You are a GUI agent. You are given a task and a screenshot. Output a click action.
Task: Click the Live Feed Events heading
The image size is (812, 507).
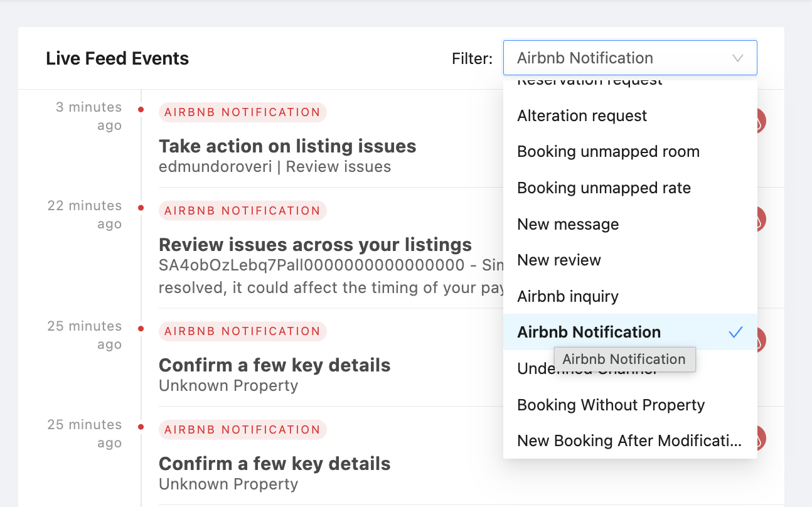tap(117, 58)
